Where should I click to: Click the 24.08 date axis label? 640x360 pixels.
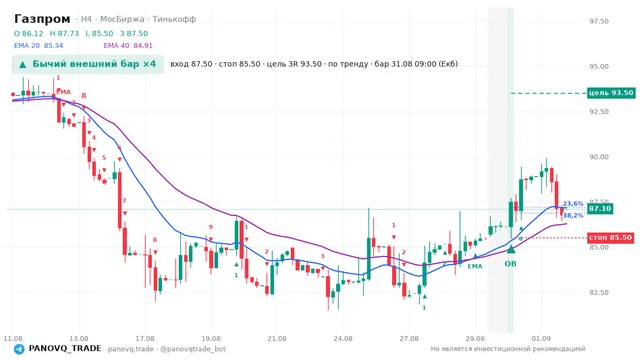pyautogui.click(x=343, y=339)
